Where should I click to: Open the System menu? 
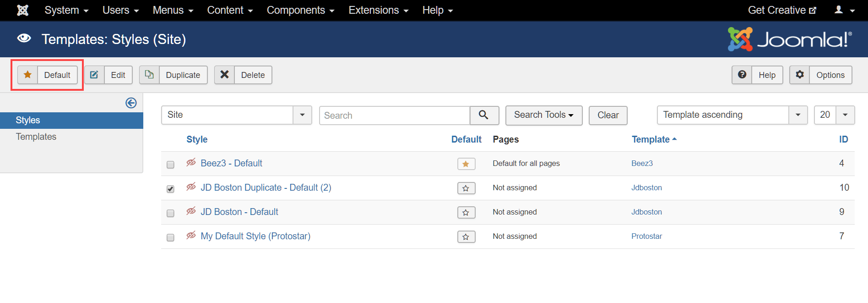[66, 10]
